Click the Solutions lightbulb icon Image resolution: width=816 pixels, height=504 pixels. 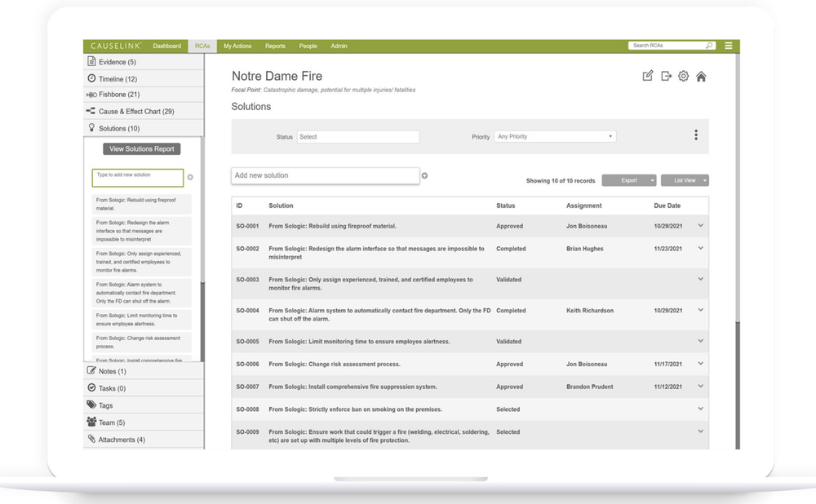point(91,127)
